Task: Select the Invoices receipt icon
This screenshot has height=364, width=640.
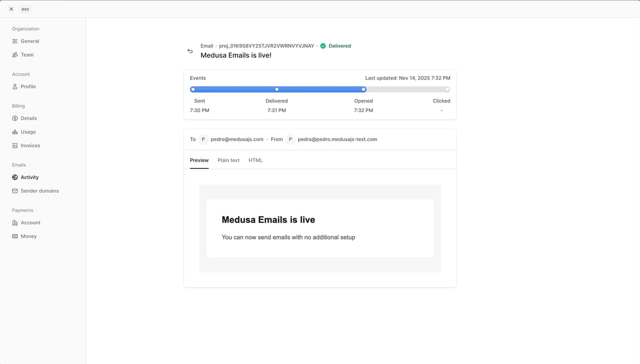Action: pyautogui.click(x=15, y=145)
